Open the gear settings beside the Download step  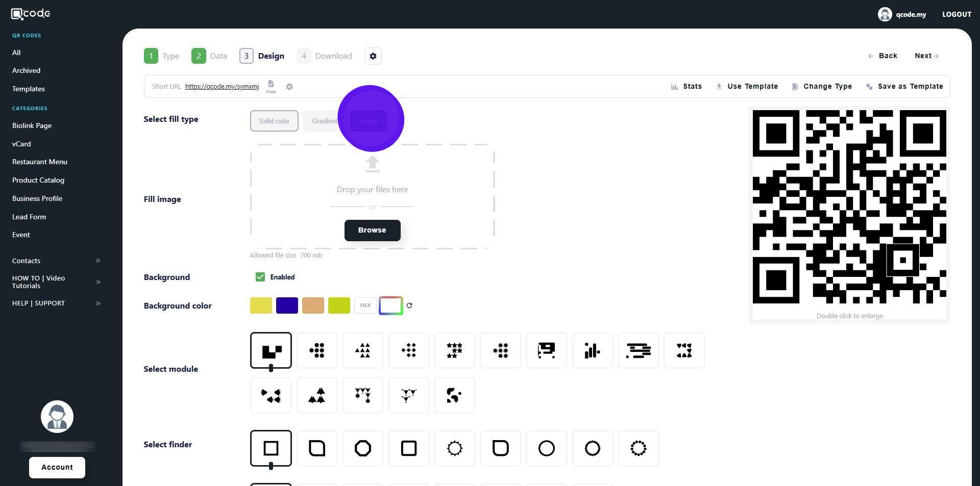click(373, 56)
